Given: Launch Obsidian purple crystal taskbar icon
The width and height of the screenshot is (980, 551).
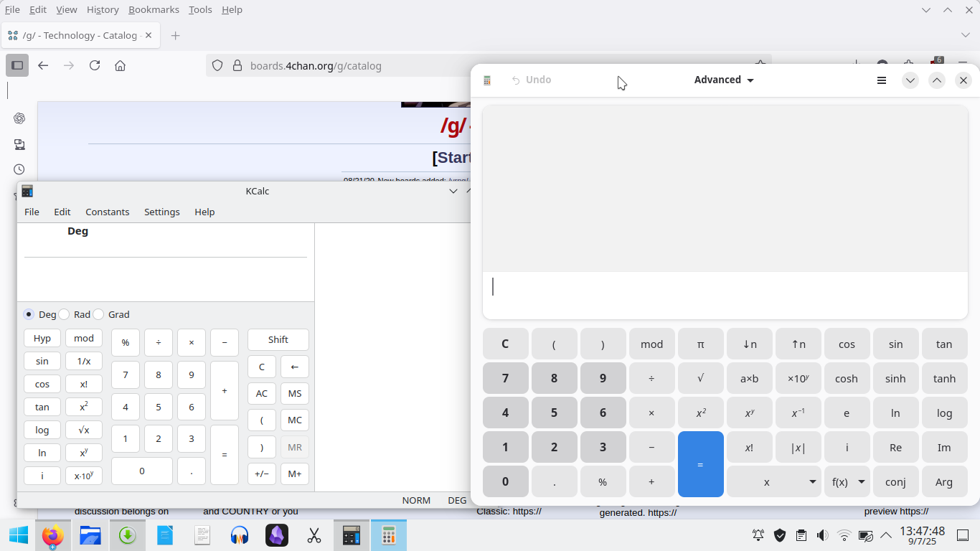Looking at the screenshot, I should point(277,535).
